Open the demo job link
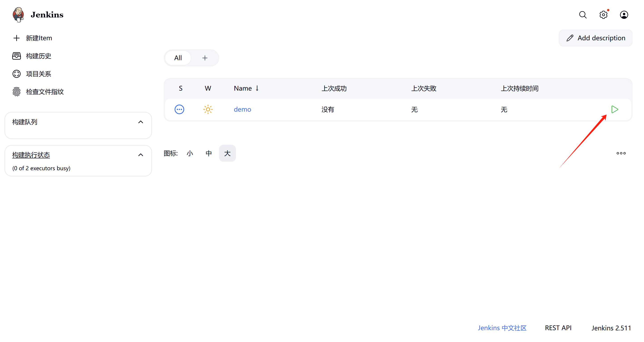Image resolution: width=644 pixels, height=342 pixels. (242, 109)
